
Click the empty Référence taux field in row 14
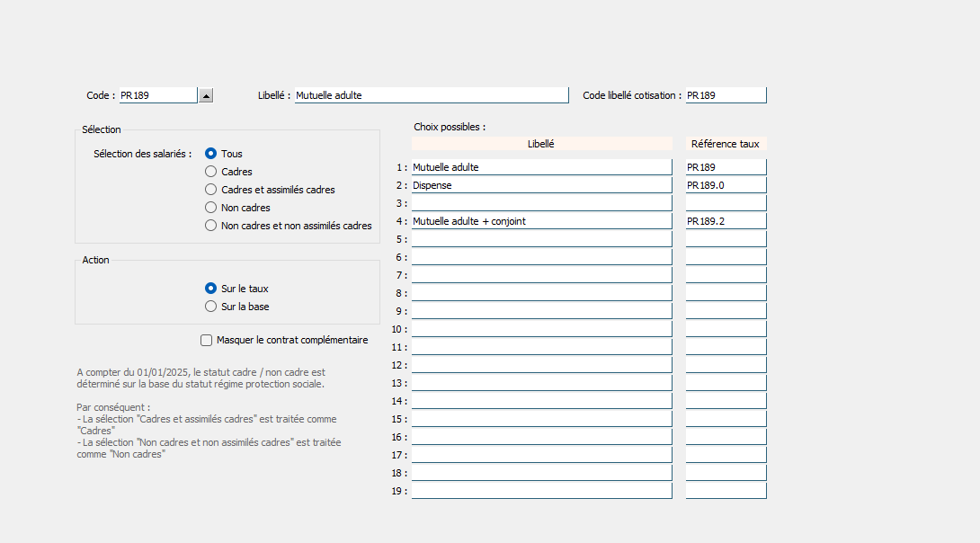pos(726,401)
